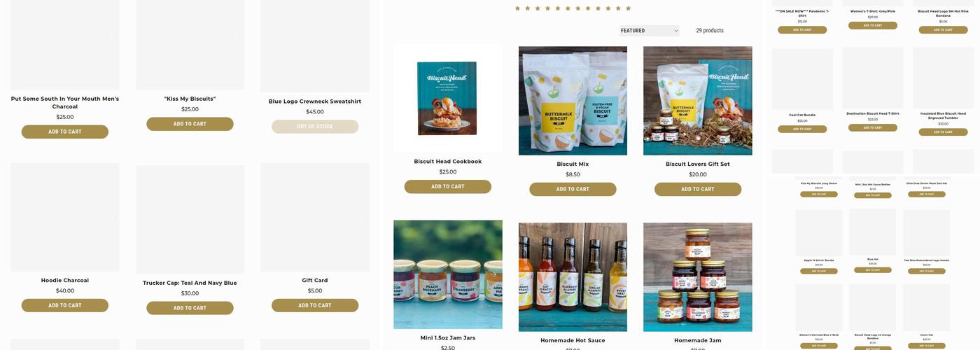Viewport: 980px width, 350px height.
Task: View the Homemade Hot Sauce bottles image
Action: click(x=573, y=277)
